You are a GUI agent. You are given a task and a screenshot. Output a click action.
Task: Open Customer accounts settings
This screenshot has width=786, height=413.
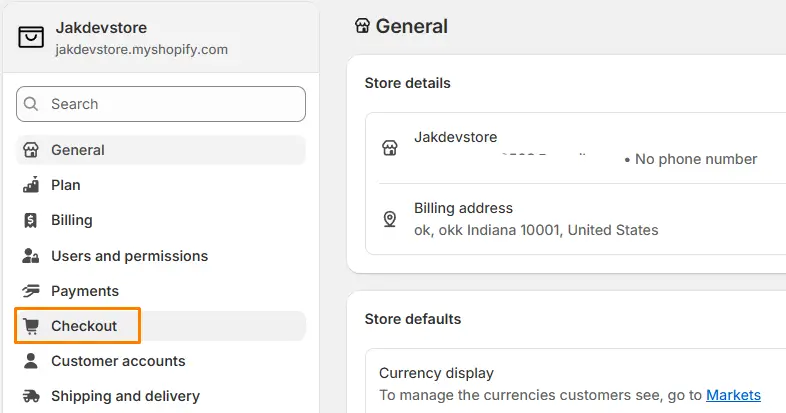161,361
